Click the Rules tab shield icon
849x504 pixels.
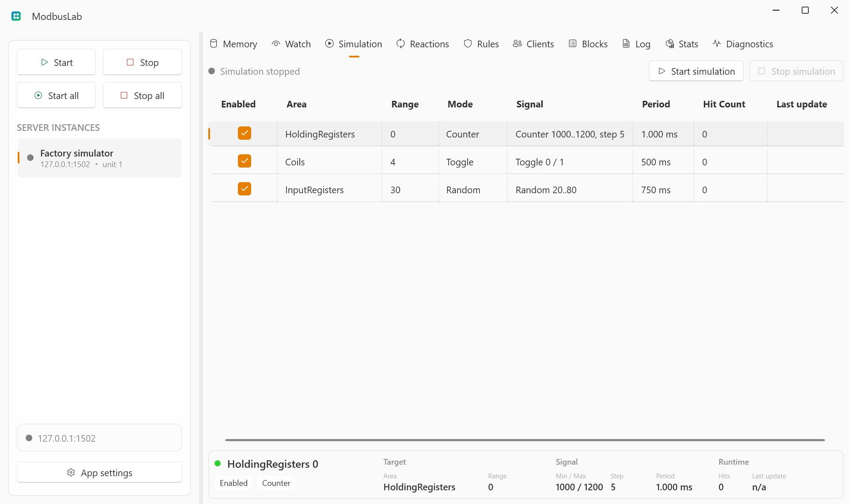[x=468, y=44]
